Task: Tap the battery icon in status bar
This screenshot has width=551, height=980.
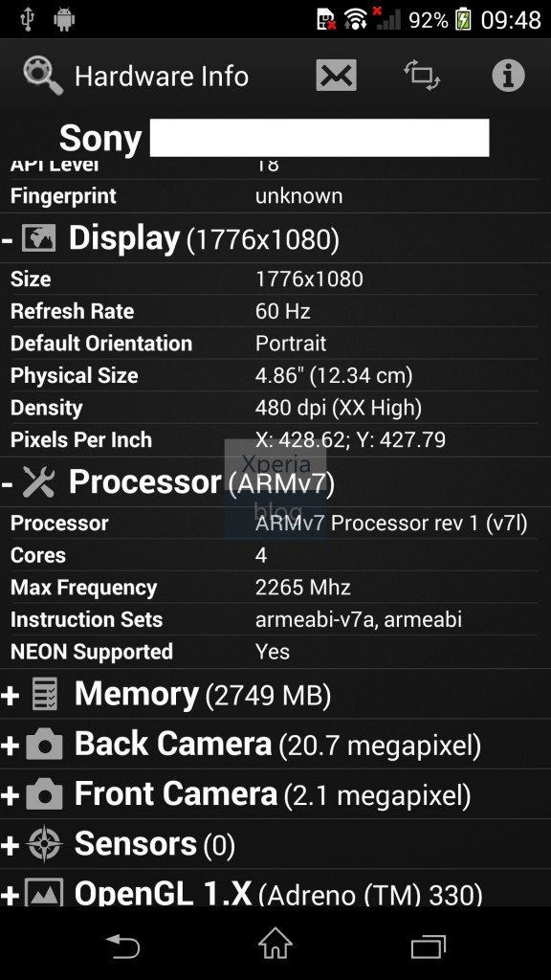Action: tap(463, 19)
